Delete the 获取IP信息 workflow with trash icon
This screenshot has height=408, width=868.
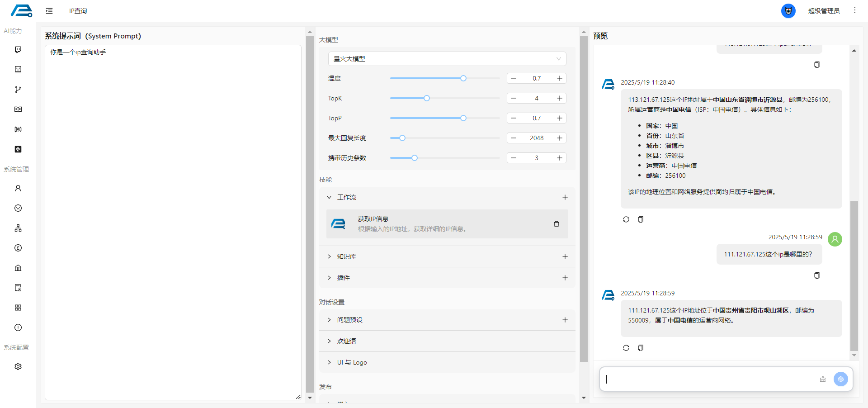click(x=556, y=224)
